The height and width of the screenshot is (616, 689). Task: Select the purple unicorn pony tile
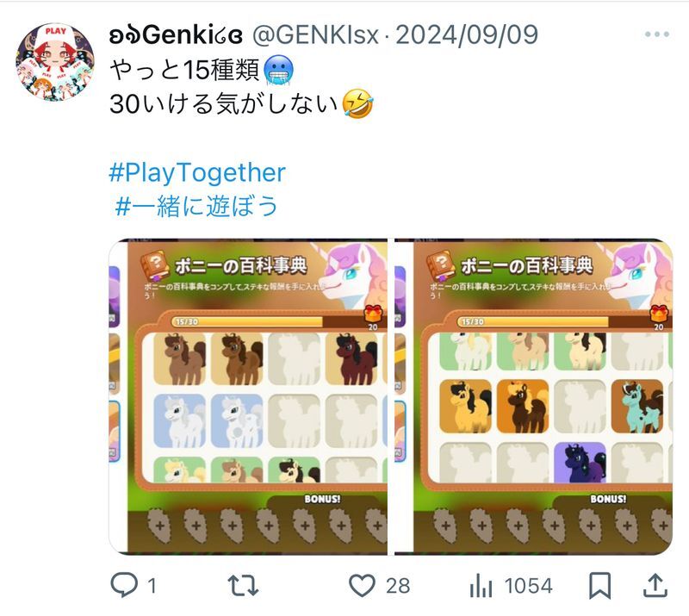click(x=580, y=463)
